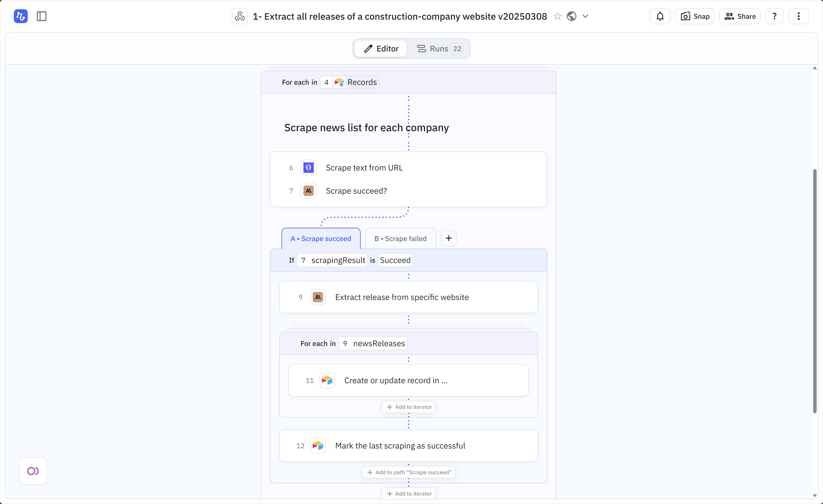823x504 pixels.
Task: Open the three-dot more options menu
Action: (799, 16)
